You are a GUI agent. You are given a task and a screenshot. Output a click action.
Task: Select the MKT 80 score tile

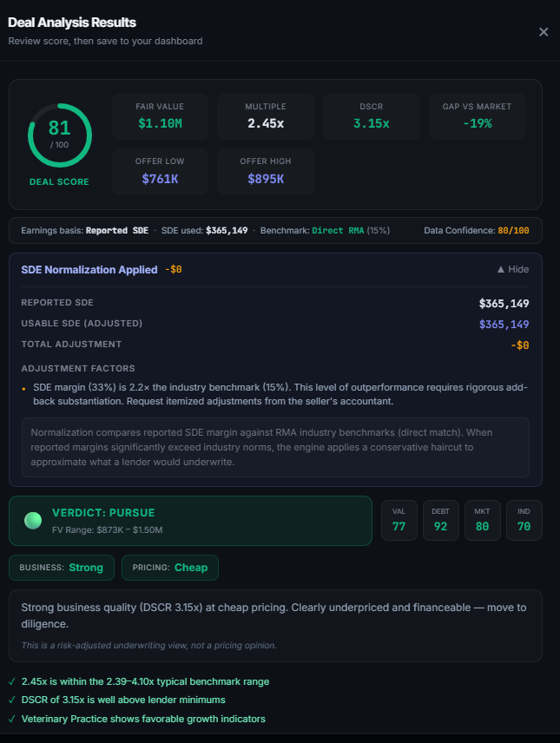pyautogui.click(x=482, y=520)
